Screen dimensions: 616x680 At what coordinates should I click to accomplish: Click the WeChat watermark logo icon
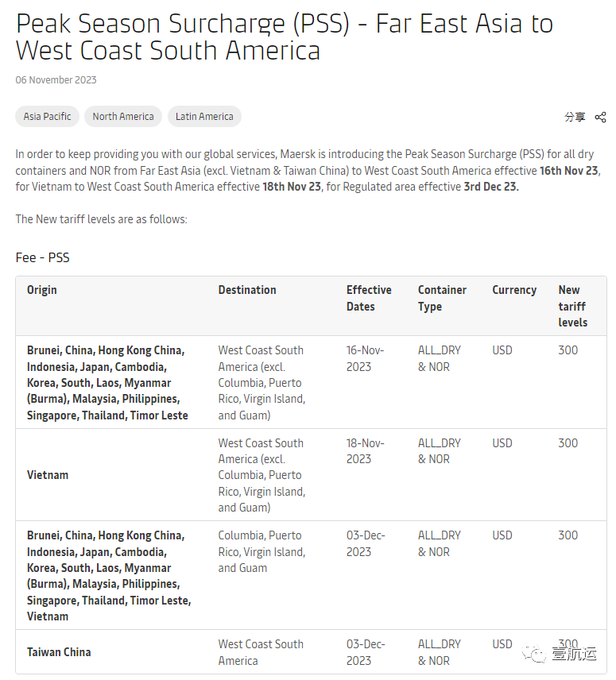[x=534, y=653]
